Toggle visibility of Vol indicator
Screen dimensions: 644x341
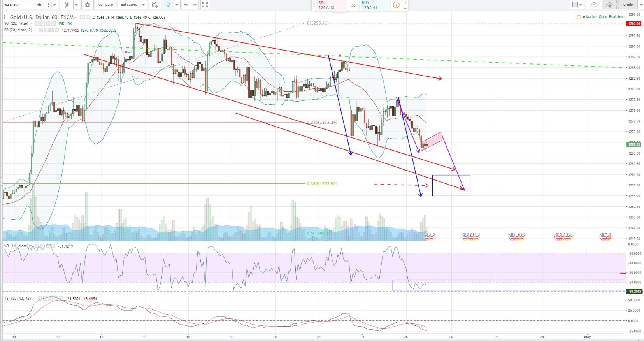coord(37,24)
